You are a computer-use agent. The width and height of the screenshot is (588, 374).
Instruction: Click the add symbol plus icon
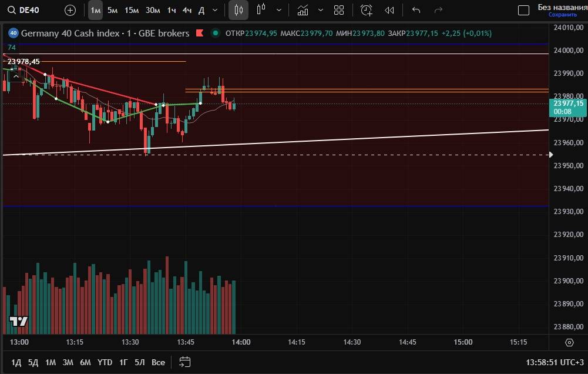(x=70, y=10)
